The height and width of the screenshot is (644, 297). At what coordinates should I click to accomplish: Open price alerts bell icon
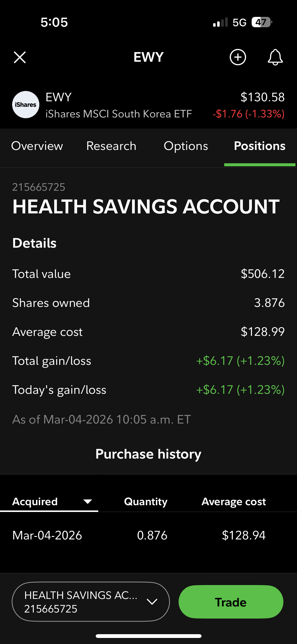275,57
